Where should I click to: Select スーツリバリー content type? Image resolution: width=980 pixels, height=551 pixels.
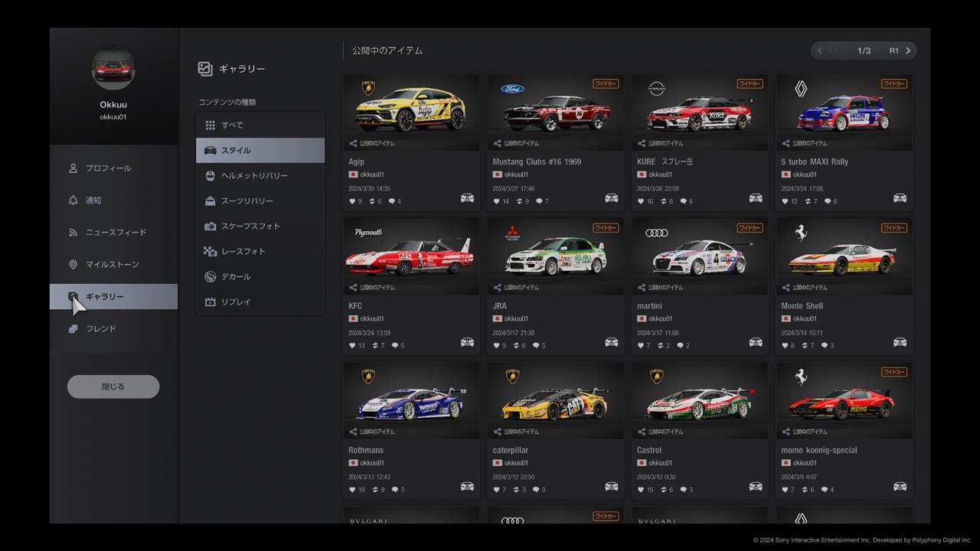(x=260, y=201)
